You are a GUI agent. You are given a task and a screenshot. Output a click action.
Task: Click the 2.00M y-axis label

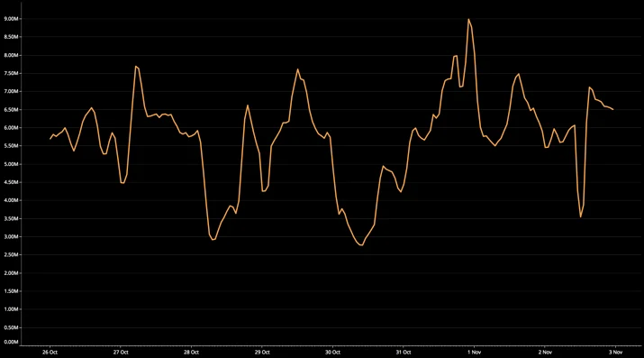click(11, 273)
